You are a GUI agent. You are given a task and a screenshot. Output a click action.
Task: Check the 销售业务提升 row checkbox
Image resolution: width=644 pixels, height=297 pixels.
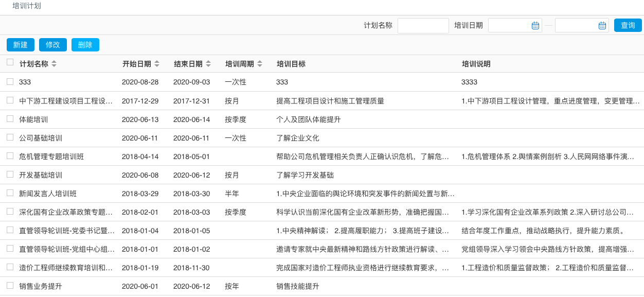(9, 286)
